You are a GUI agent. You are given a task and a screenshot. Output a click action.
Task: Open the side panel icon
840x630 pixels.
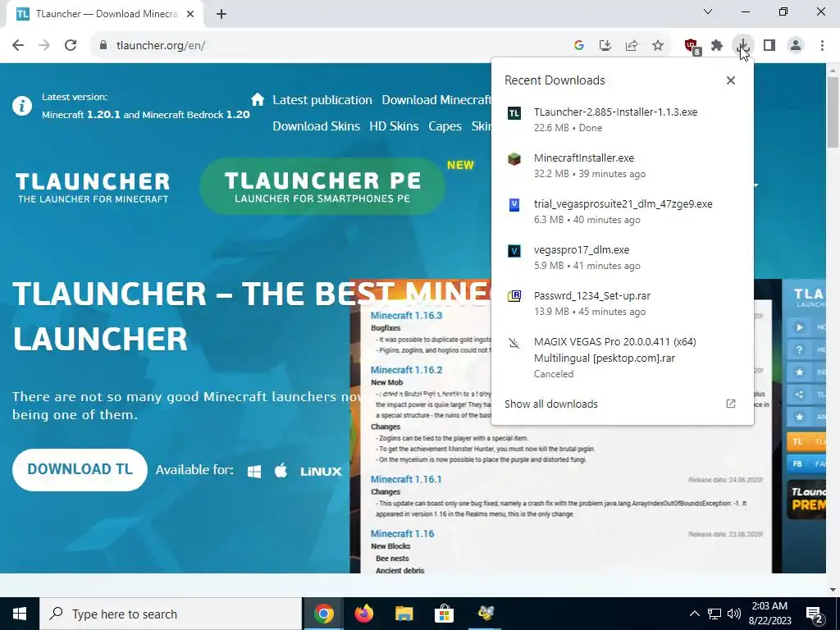coord(769,46)
